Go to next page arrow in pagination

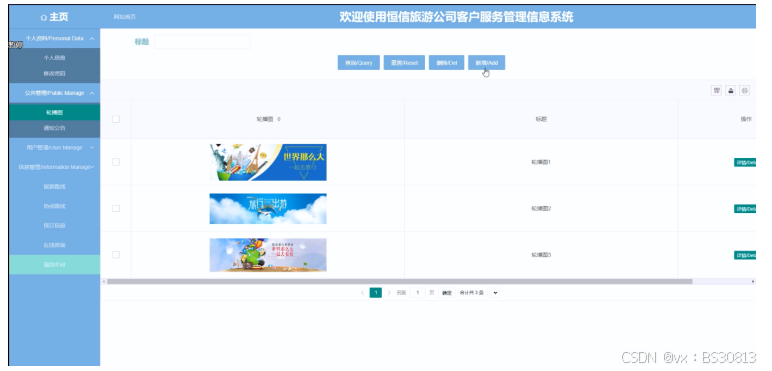pyautogui.click(x=389, y=293)
